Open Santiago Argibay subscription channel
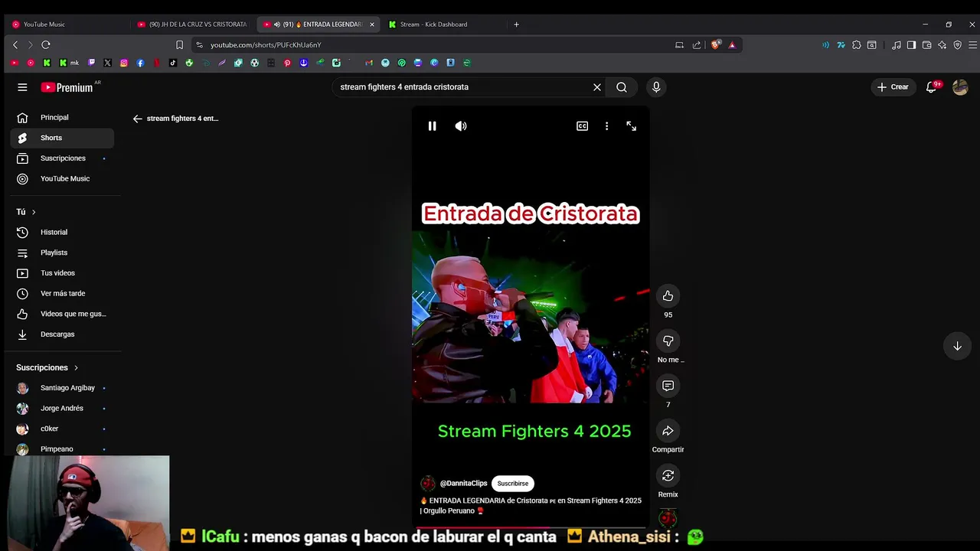Image resolution: width=980 pixels, height=551 pixels. 62,388
